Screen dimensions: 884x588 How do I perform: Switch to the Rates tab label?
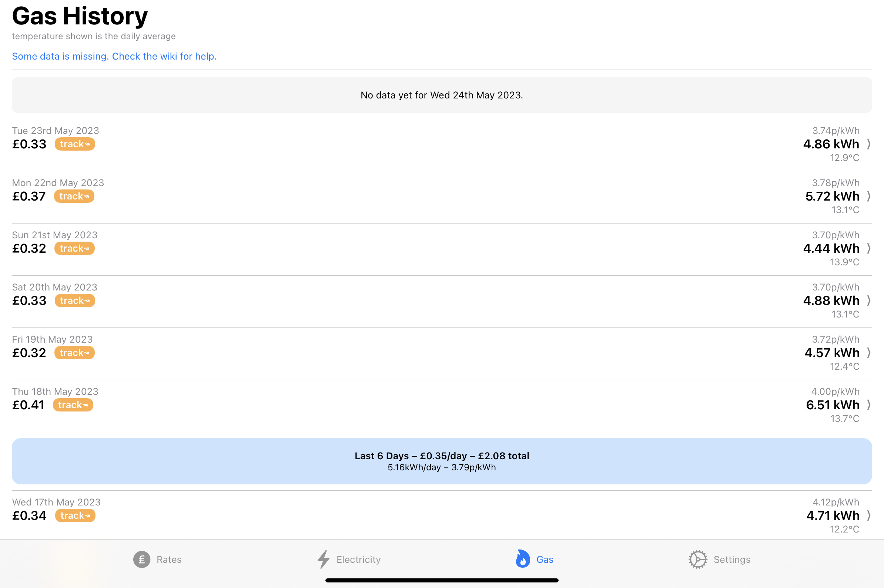[x=169, y=560]
